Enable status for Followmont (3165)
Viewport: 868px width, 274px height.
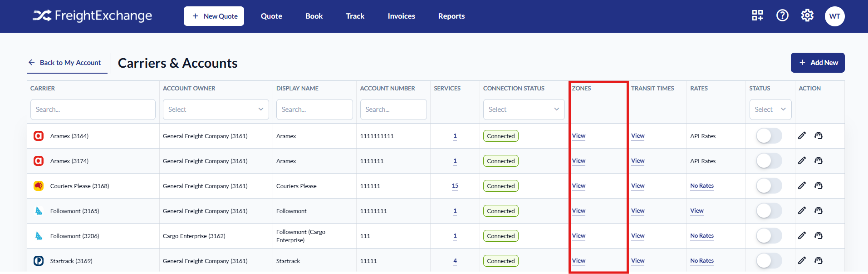click(769, 211)
